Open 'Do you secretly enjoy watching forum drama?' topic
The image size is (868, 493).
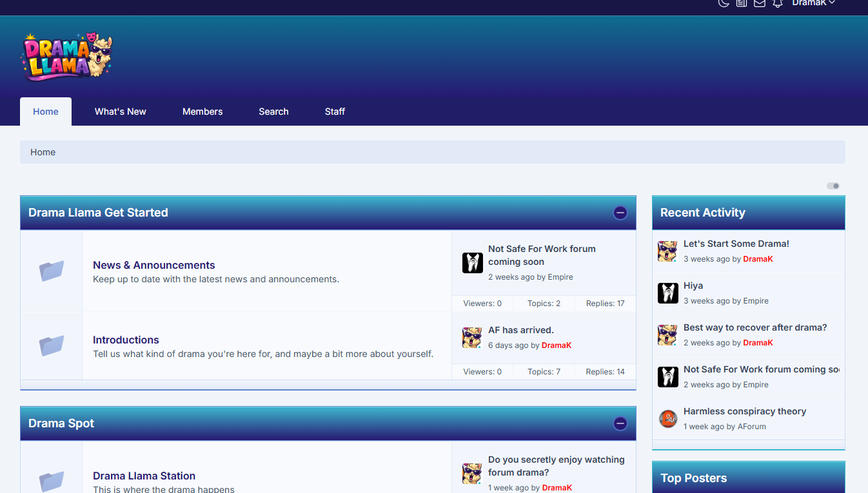click(557, 466)
